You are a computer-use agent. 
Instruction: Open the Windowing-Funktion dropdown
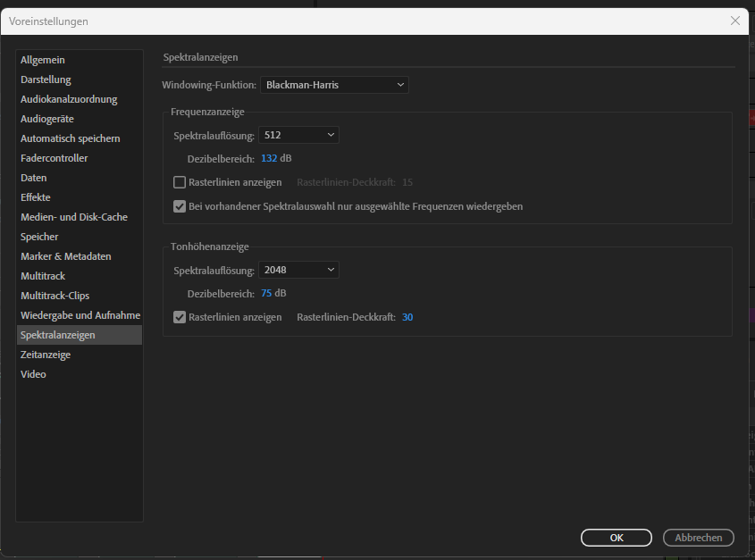coord(335,84)
